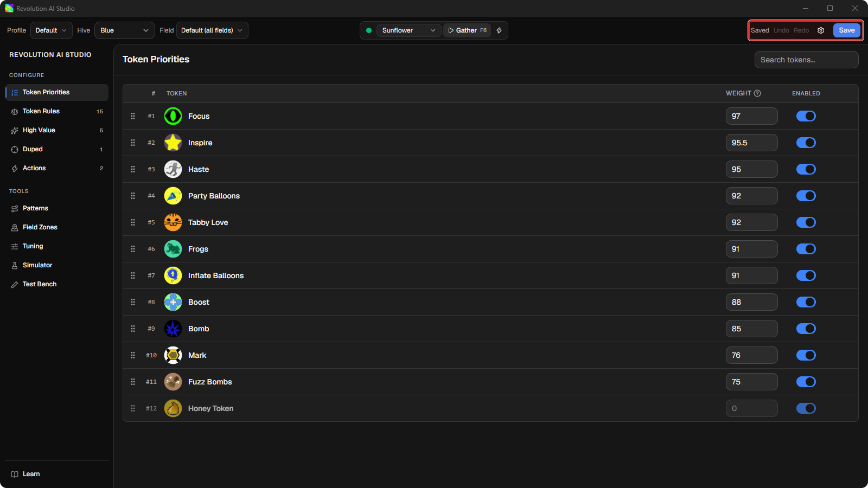
Task: Click the Undo button
Action: pyautogui.click(x=781, y=30)
